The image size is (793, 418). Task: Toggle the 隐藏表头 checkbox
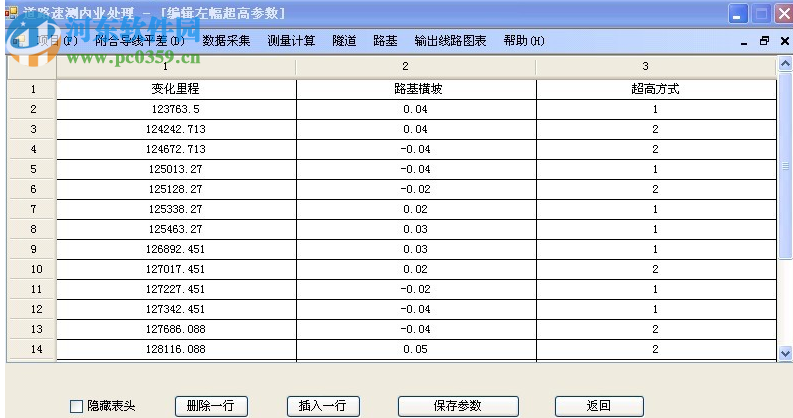76,406
